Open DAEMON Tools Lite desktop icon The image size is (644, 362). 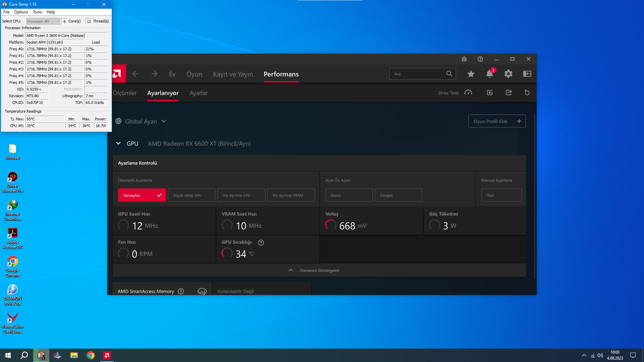[13, 295]
